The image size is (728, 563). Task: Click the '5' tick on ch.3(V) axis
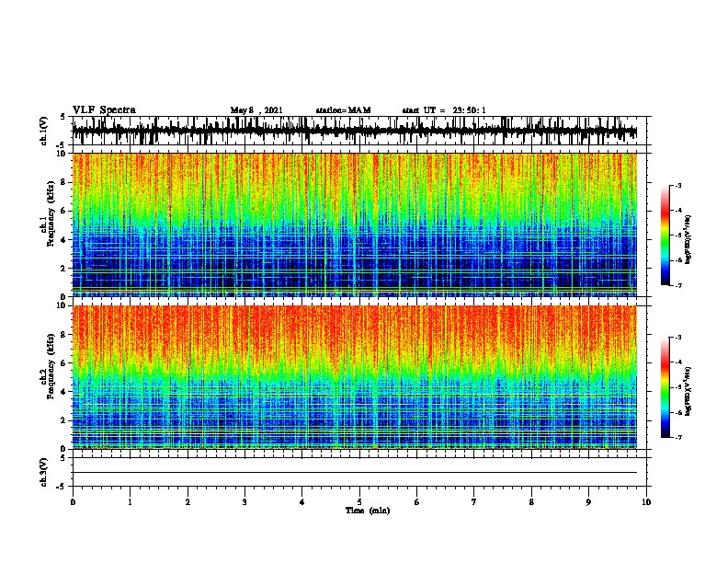(63, 458)
